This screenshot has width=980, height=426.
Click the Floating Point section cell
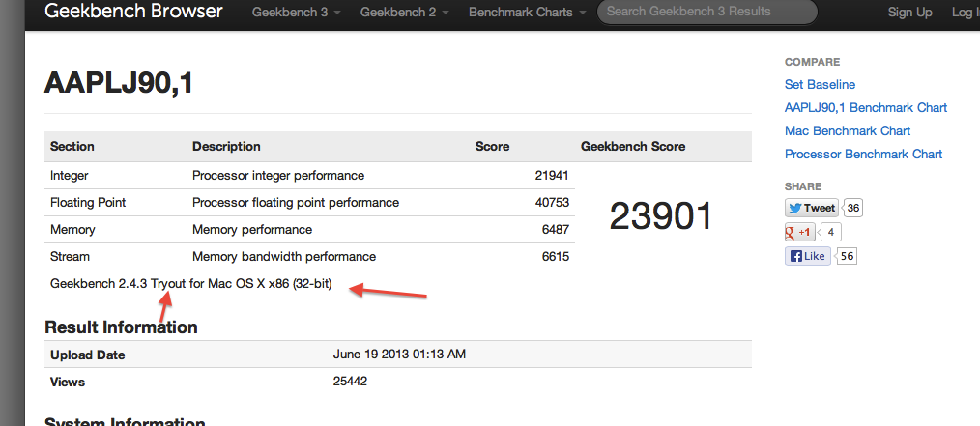[88, 203]
